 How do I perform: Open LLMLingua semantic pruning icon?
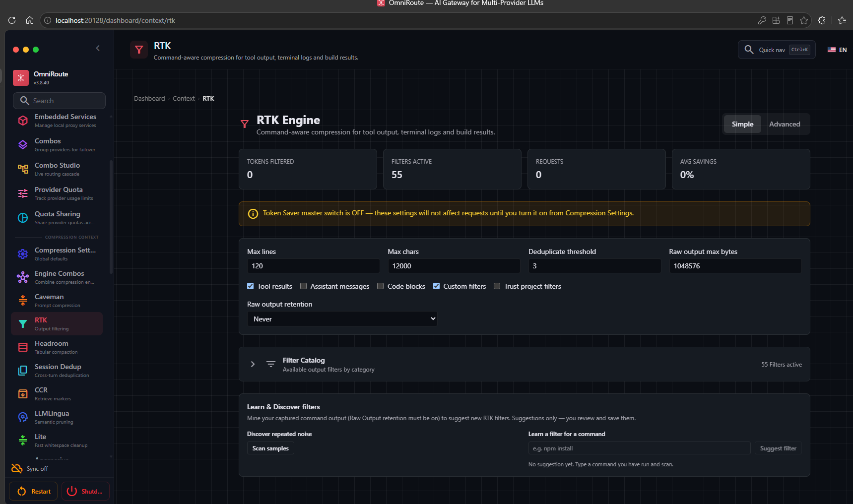23,417
